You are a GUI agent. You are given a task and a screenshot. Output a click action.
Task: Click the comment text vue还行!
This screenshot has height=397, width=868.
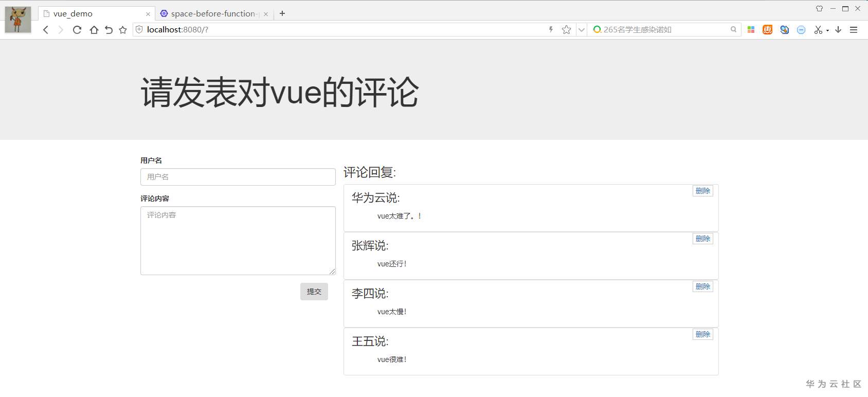[x=392, y=264]
